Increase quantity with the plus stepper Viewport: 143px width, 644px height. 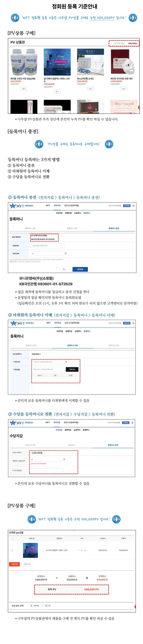pos(85,550)
